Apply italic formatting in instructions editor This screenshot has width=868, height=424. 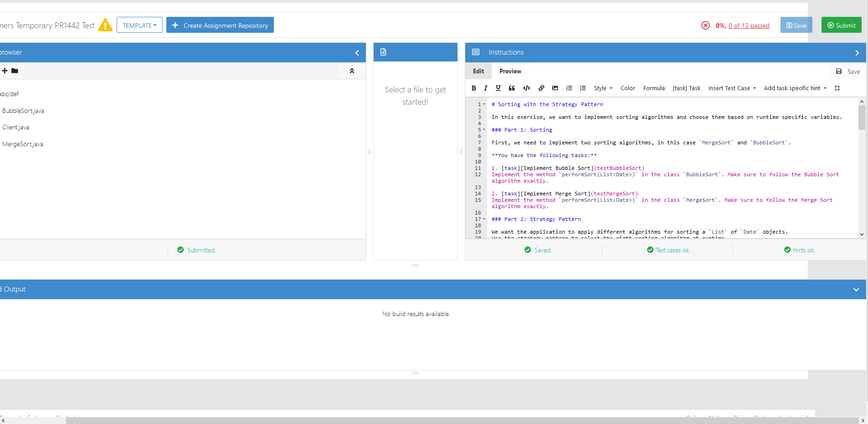tap(486, 88)
